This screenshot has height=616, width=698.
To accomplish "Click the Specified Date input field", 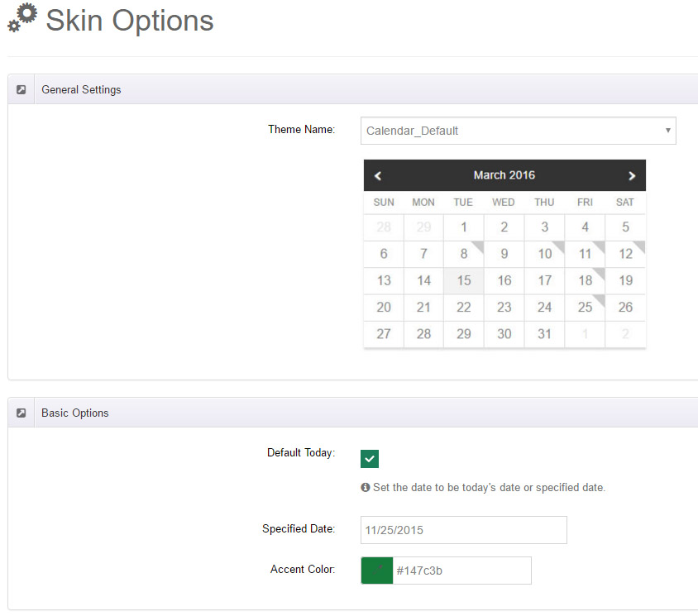I will pos(463,530).
